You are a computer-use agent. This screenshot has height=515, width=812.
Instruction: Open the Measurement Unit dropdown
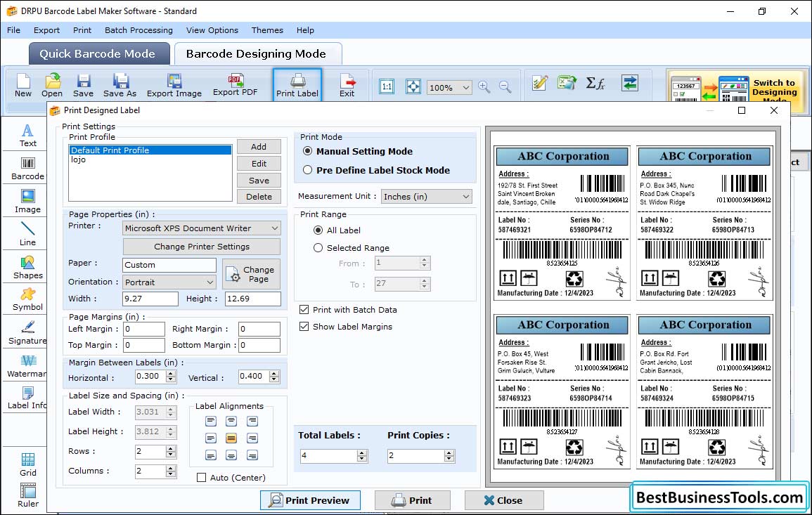[427, 197]
